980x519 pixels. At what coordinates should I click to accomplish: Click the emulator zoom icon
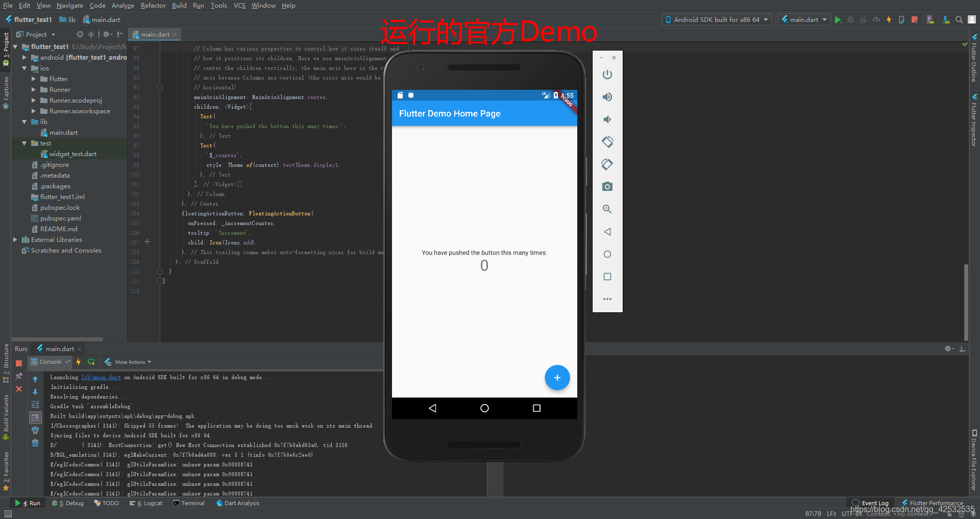607,209
